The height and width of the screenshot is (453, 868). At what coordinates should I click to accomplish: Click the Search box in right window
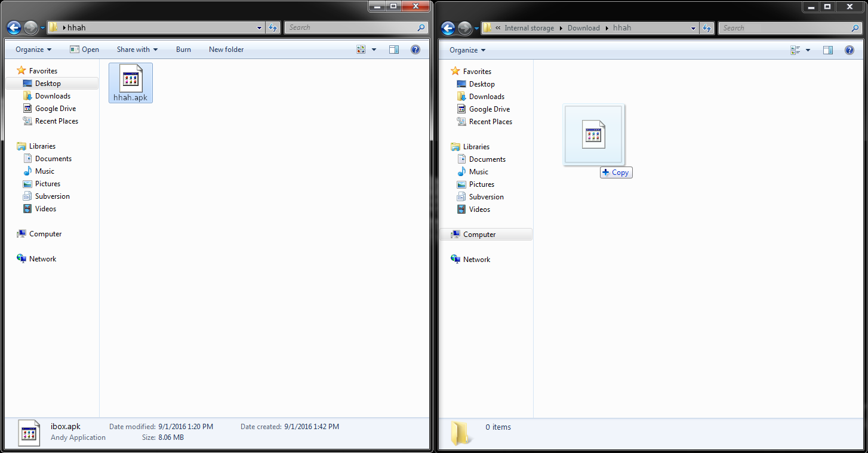click(x=786, y=28)
